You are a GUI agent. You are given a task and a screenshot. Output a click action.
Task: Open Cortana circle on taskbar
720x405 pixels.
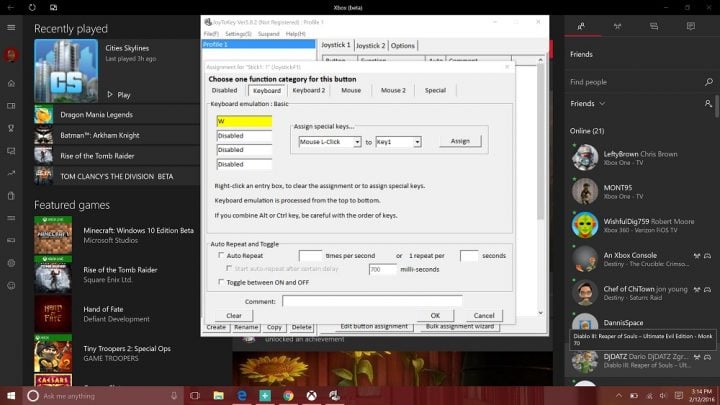coord(33,395)
